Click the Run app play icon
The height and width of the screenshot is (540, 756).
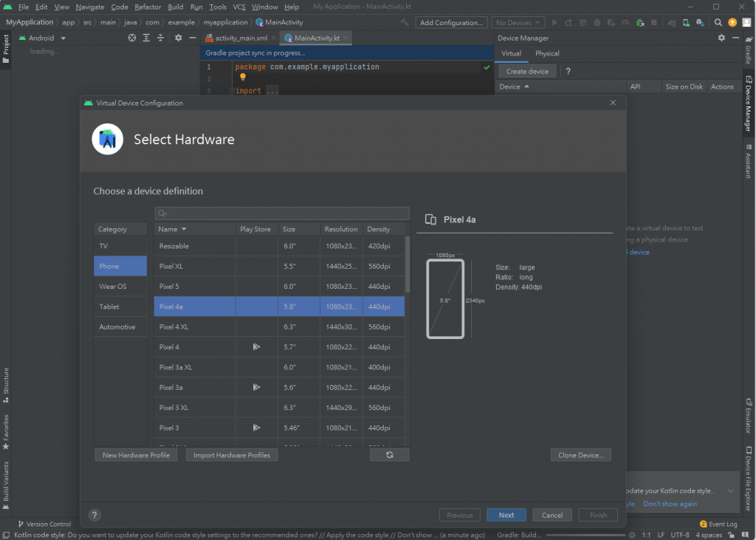(x=554, y=23)
